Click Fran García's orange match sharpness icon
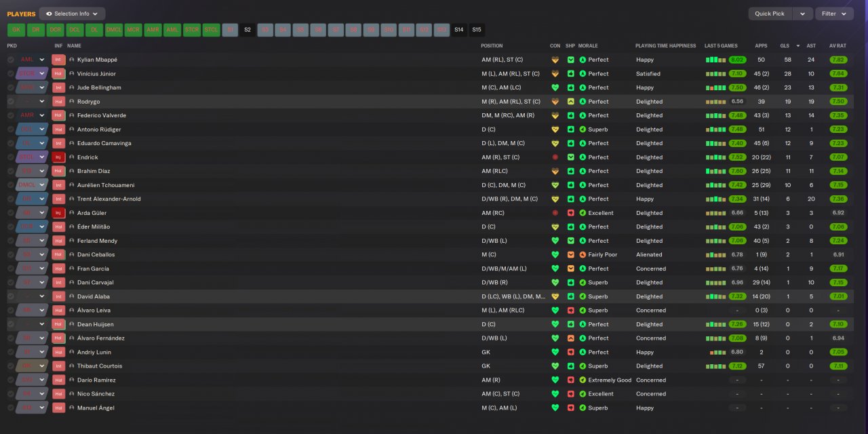This screenshot has width=868, height=434. pos(570,269)
